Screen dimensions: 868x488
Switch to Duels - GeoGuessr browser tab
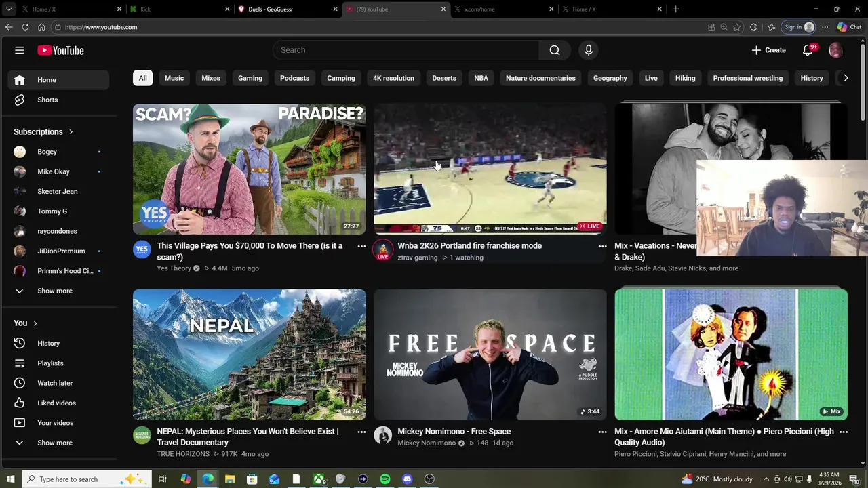point(288,9)
